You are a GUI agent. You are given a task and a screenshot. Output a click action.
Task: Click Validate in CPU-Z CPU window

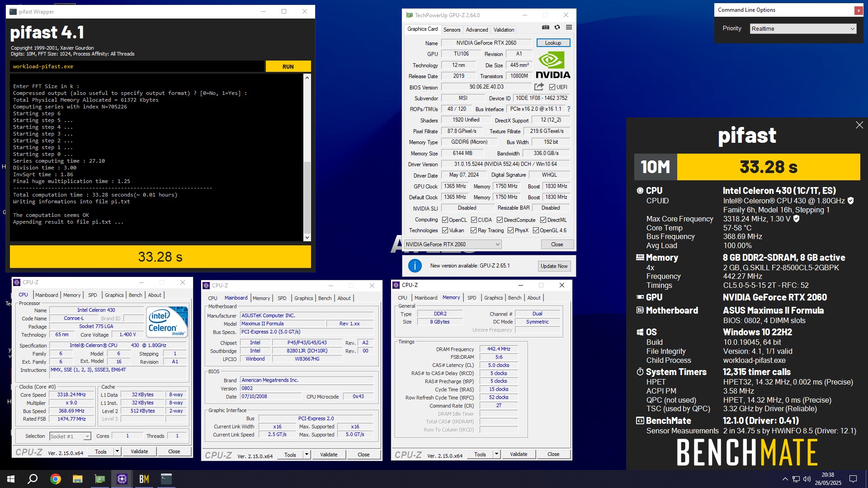(139, 451)
